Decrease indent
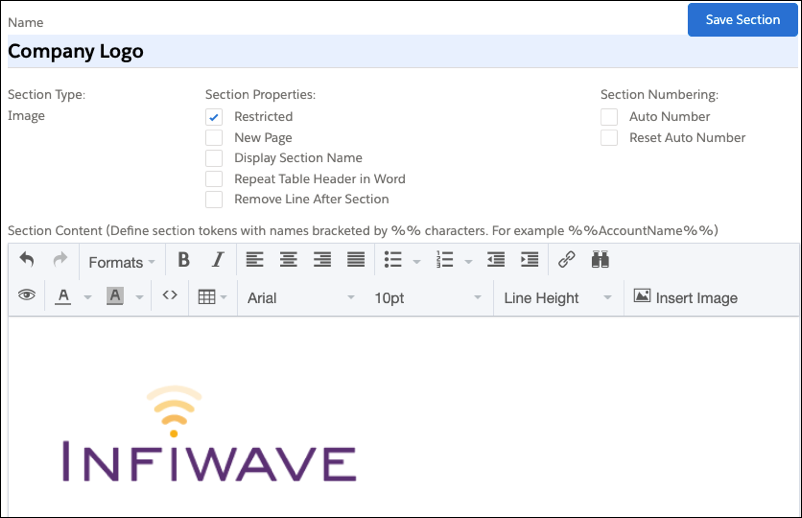 (496, 260)
